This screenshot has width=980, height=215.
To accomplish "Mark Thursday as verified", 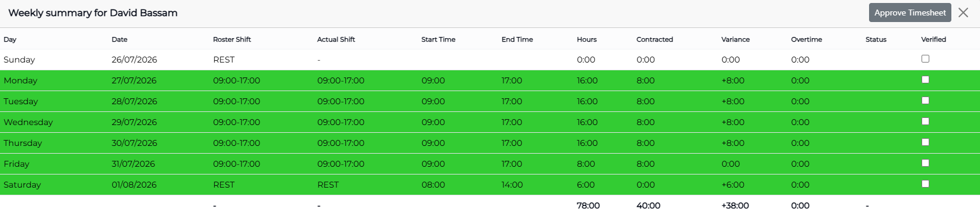I will pos(925,142).
